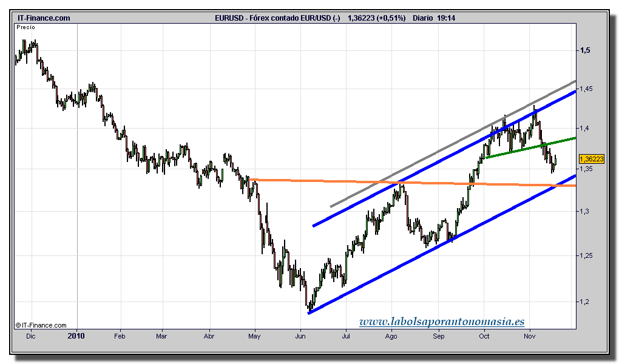Click the Precio axis label

tap(25, 27)
